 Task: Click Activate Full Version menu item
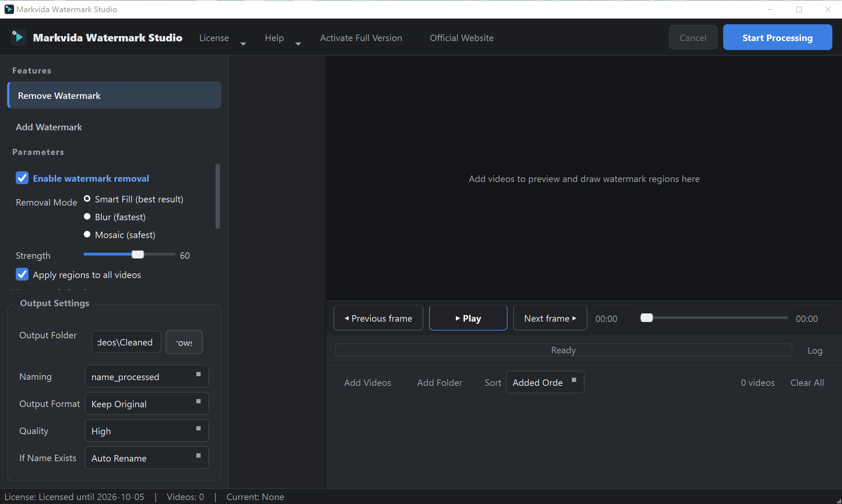tap(361, 38)
